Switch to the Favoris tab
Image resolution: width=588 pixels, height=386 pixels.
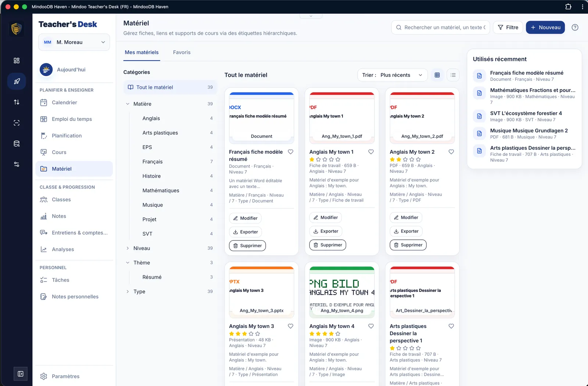[182, 53]
